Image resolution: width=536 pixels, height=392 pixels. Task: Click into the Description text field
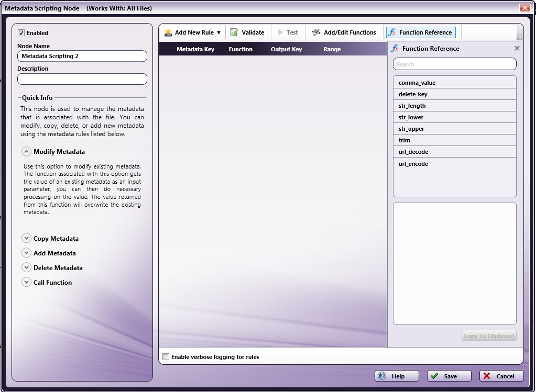[x=82, y=79]
